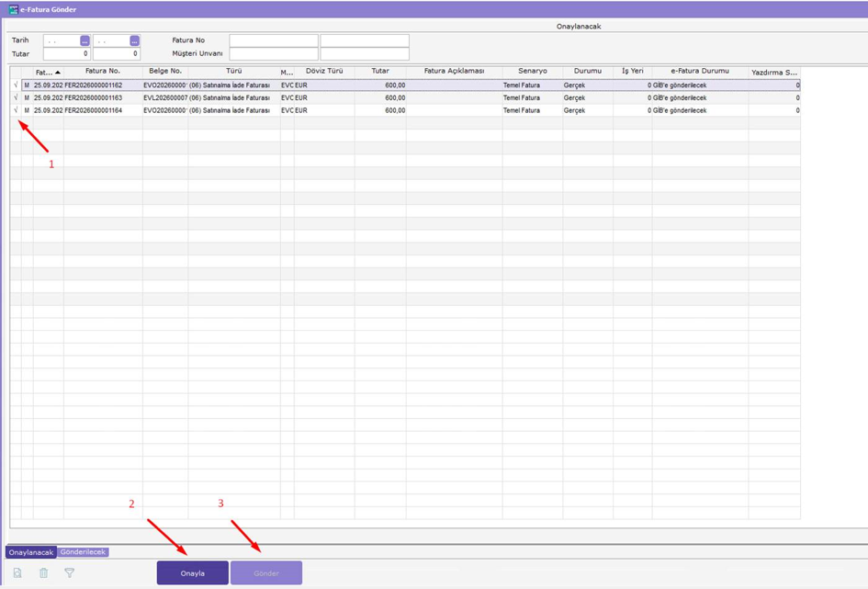Image resolution: width=868 pixels, height=589 pixels.
Task: Uncheck invoice FER2026000001164 row checkmark
Action: coord(16,110)
